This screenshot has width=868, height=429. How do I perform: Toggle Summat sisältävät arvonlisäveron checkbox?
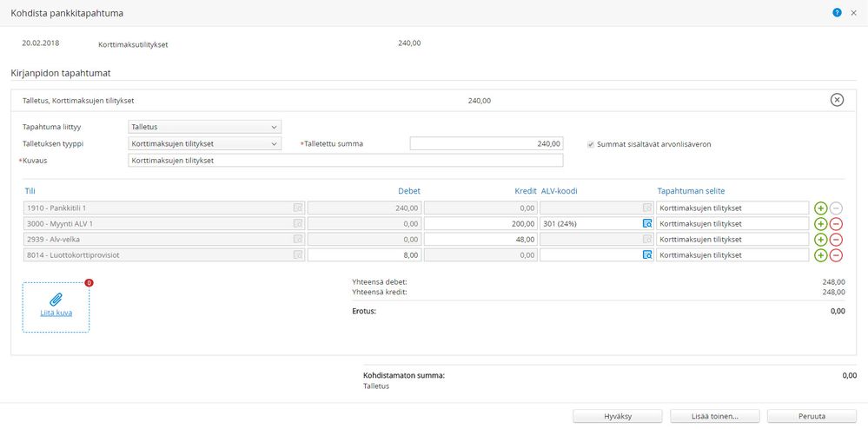click(x=591, y=144)
